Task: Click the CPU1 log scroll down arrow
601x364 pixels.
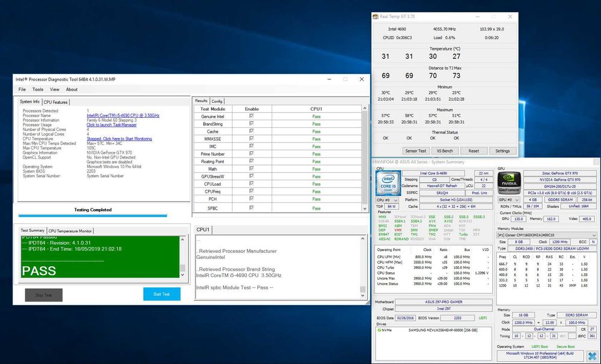Action: 362,296
